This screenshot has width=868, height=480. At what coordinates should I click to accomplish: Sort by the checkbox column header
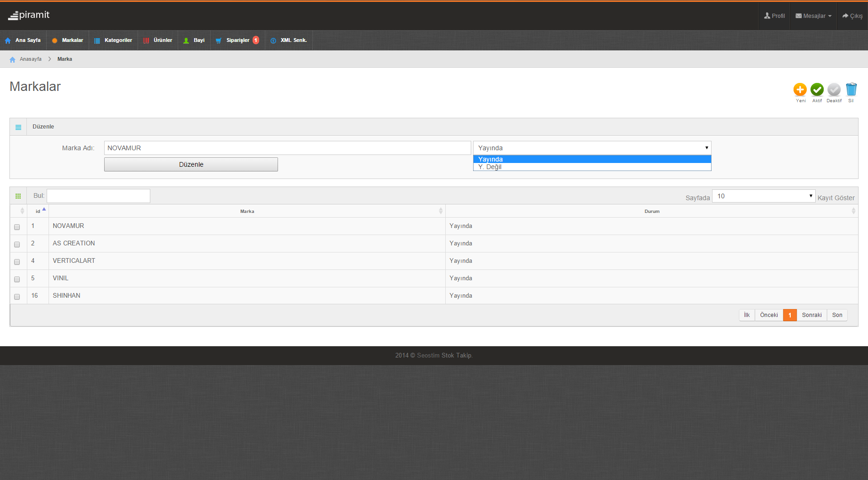[19, 211]
